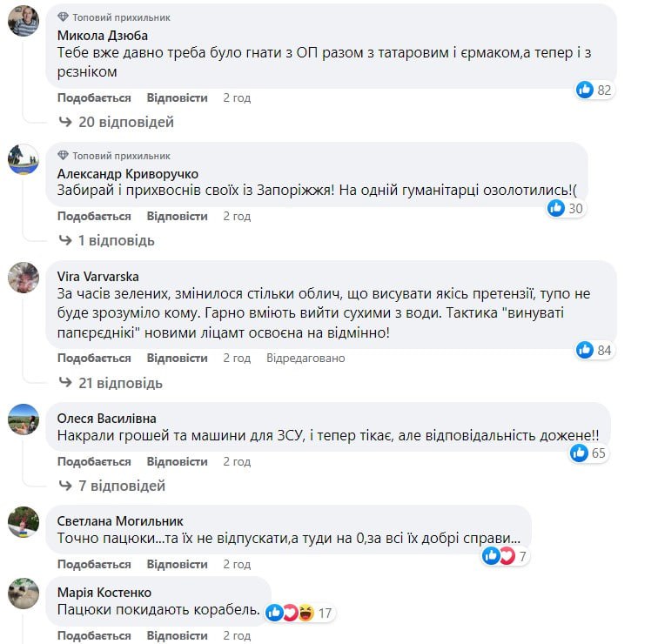Open Микола Дзюба's profile name link

click(x=103, y=36)
